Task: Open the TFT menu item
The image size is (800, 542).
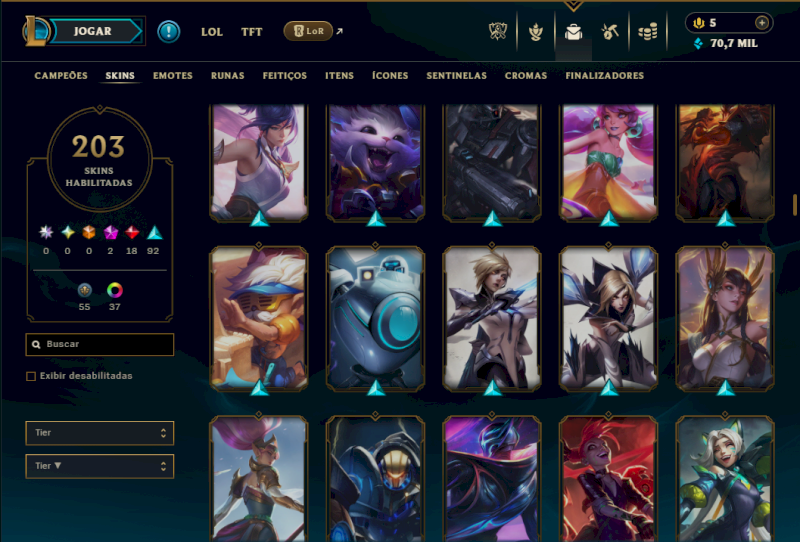Action: coord(252,32)
